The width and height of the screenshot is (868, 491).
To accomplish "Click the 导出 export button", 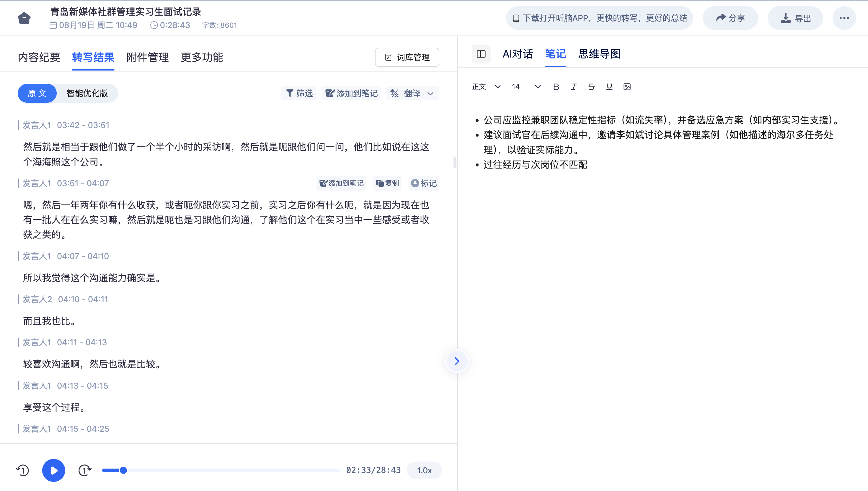I will [x=795, y=18].
